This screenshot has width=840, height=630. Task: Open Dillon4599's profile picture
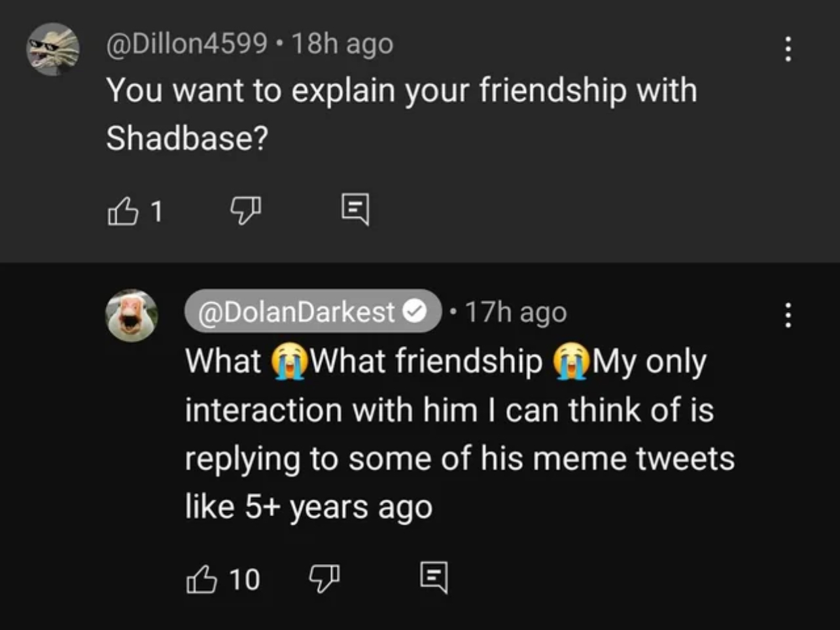pos(52,49)
